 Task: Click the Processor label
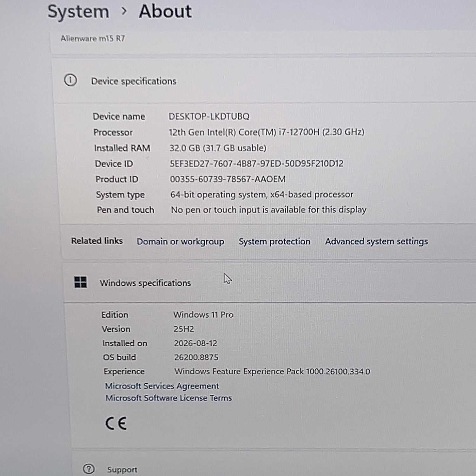coord(113,132)
